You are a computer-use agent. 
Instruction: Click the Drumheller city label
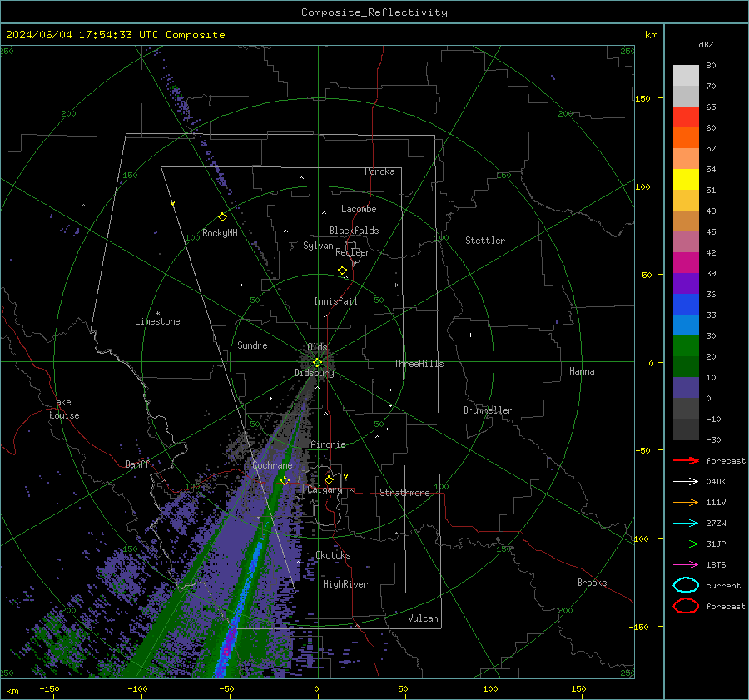(x=488, y=410)
